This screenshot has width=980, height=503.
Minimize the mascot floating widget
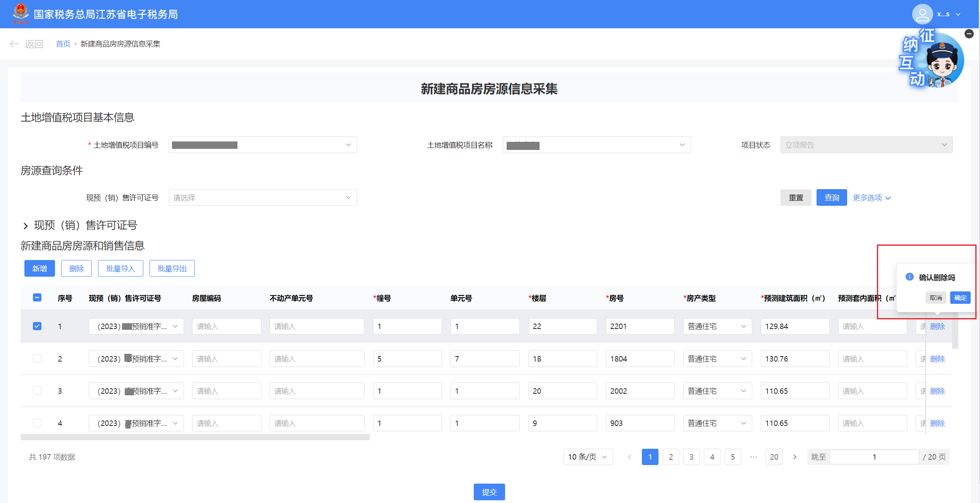[x=969, y=34]
